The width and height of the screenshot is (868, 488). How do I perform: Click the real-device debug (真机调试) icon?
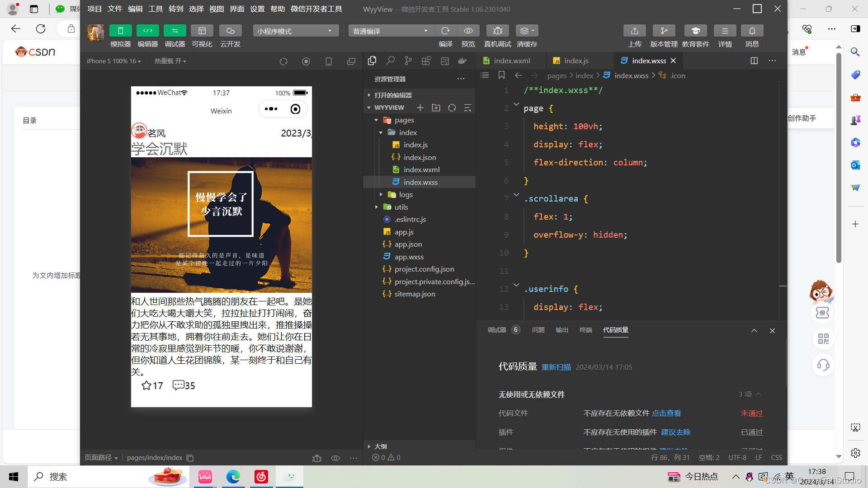pyautogui.click(x=497, y=31)
